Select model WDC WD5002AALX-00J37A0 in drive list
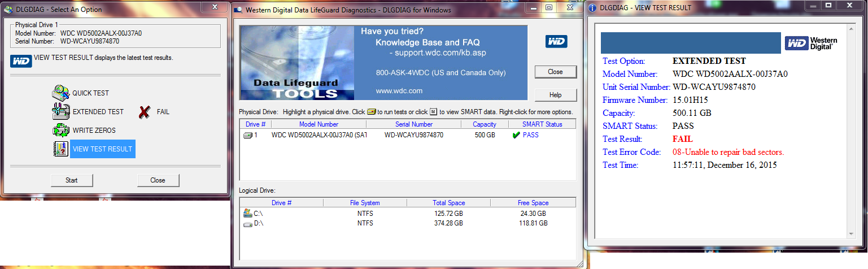The image size is (868, 269). pos(319,136)
